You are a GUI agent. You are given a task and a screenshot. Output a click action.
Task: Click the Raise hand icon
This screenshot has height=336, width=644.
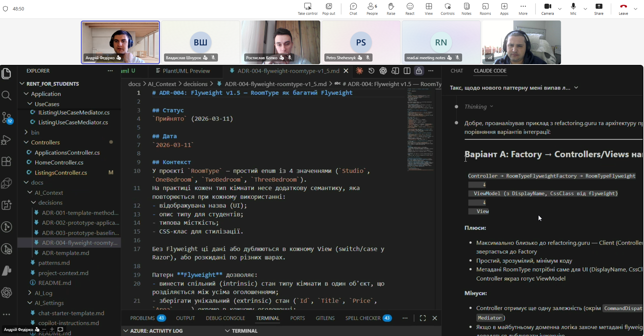391,9
